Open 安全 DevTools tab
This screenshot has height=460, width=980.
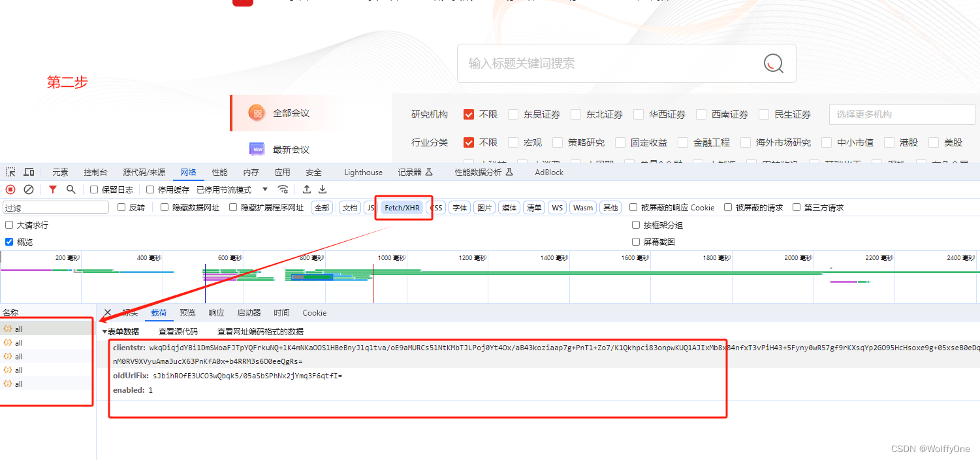coord(313,172)
